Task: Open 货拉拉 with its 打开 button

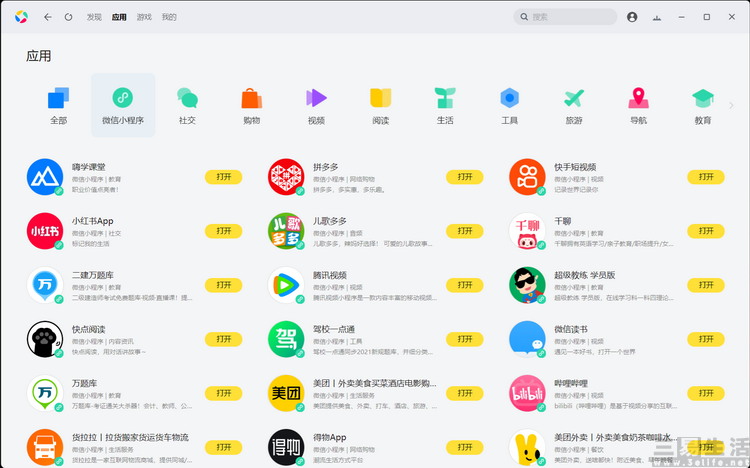Action: tap(224, 447)
